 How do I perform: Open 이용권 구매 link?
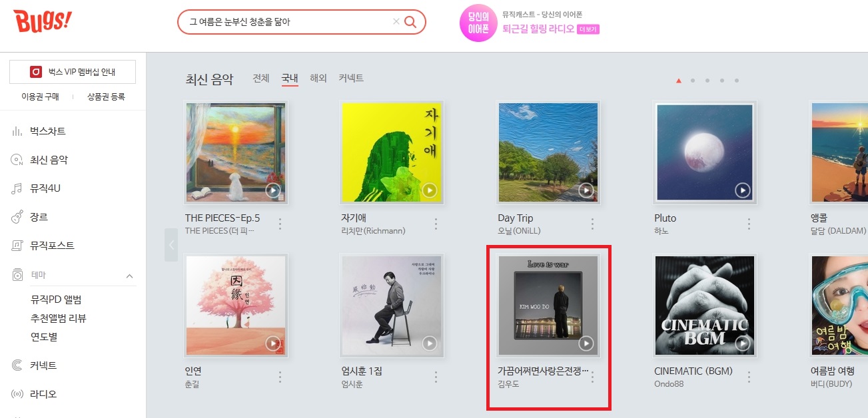point(40,97)
